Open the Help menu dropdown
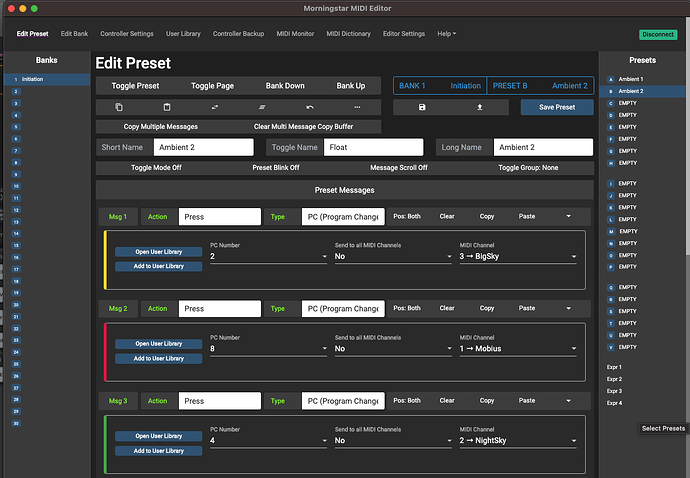690x478 pixels. click(x=446, y=34)
